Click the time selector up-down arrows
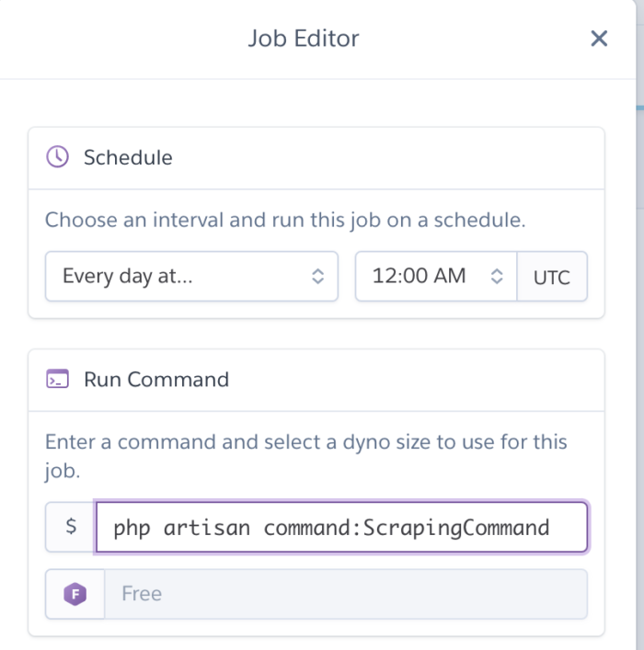This screenshot has height=650, width=644. point(497,276)
